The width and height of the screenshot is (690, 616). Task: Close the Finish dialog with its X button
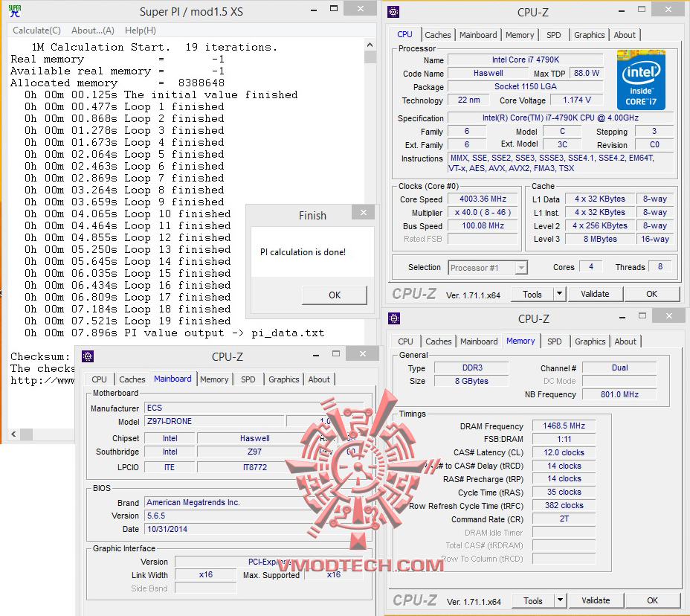pyautogui.click(x=363, y=213)
